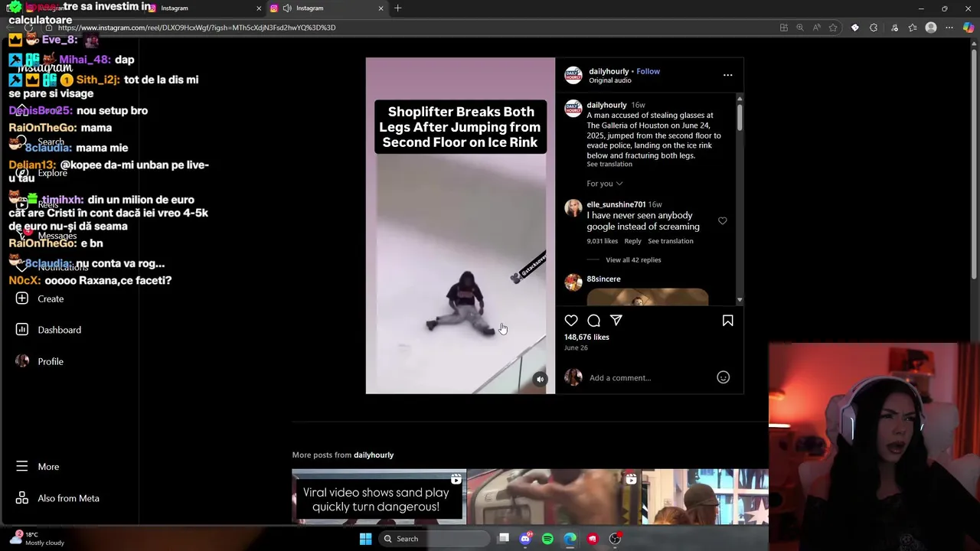Screen dimensions: 980x551
Task: View 9,031 likes on the comment
Action: (x=603, y=241)
